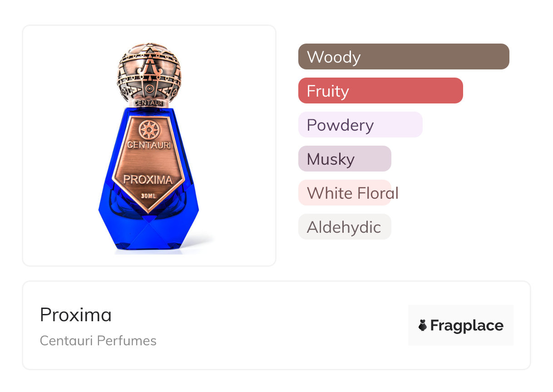Click the engraved collar on the bottle neck
The image size is (553, 392).
tap(149, 103)
